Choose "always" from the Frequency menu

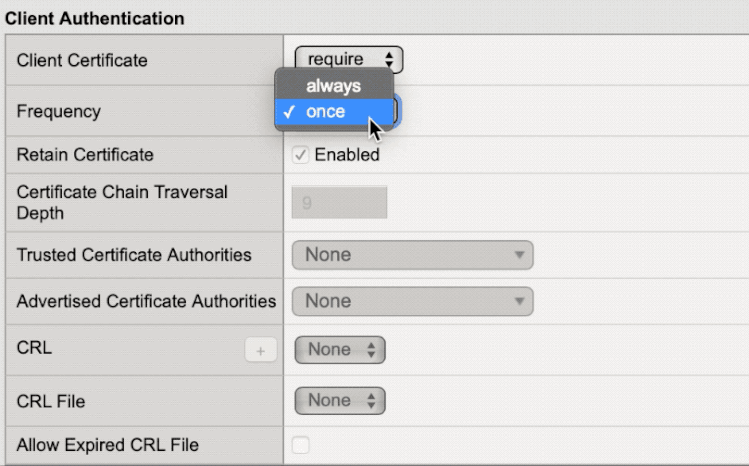[332, 86]
